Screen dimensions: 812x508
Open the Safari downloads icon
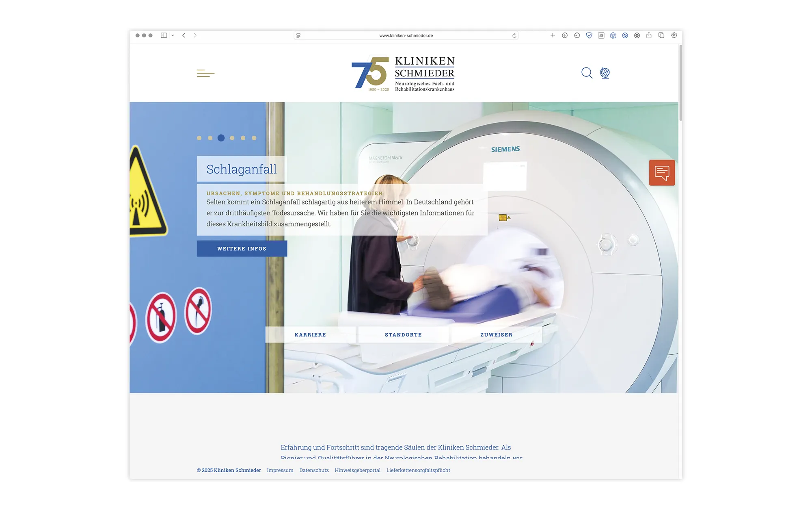(565, 35)
